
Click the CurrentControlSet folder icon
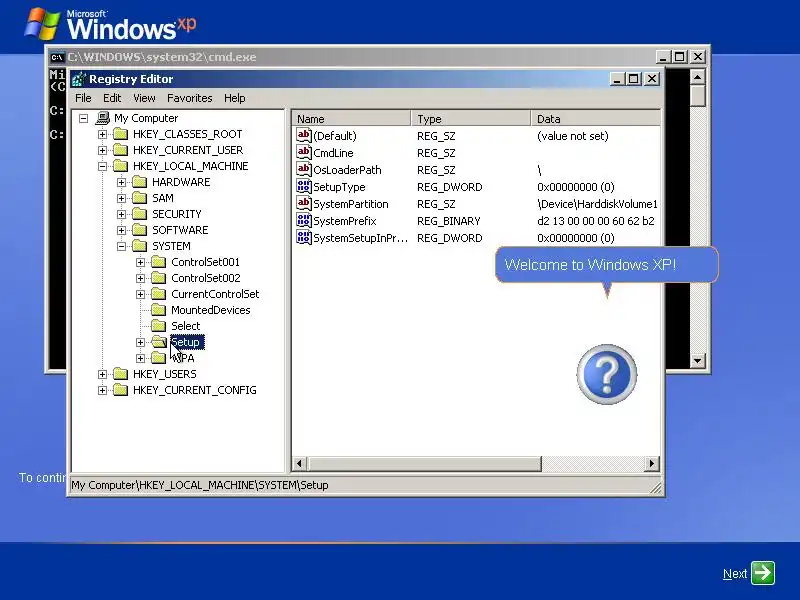(x=159, y=294)
